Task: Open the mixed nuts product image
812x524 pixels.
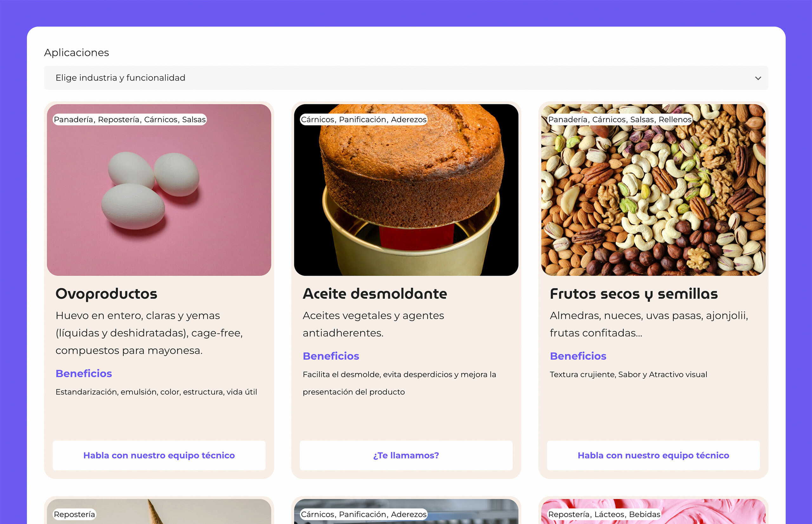Action: pyautogui.click(x=653, y=197)
